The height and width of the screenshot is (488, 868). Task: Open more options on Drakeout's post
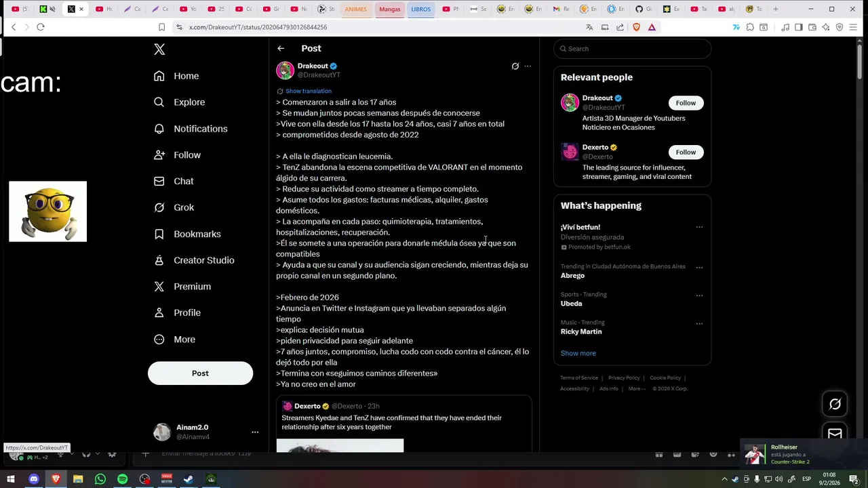click(528, 66)
